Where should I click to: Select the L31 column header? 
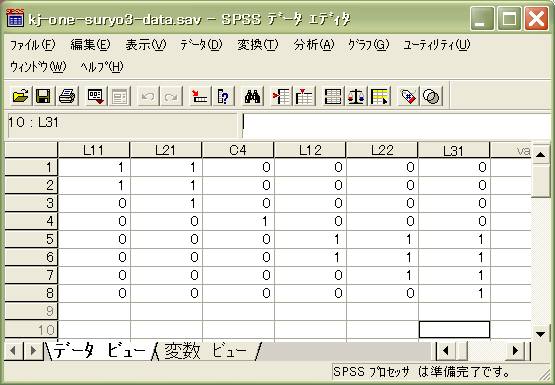[x=454, y=150]
